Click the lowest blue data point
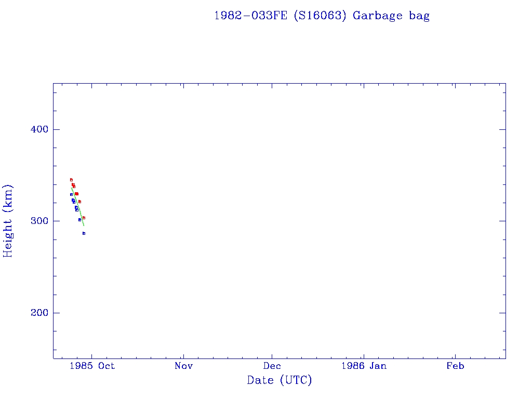This screenshot has height=399, width=532. pyautogui.click(x=84, y=233)
